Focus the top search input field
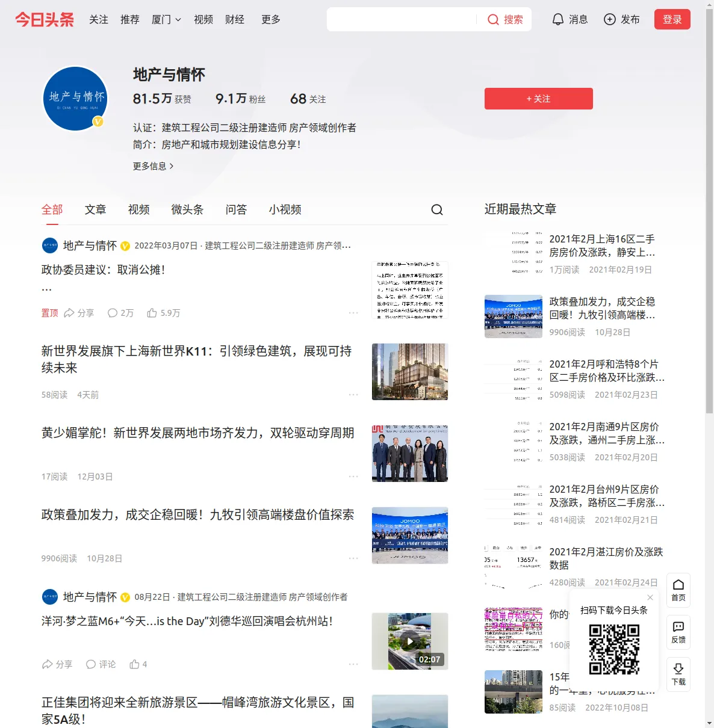Screen dimensions: 714x728 [x=402, y=19]
